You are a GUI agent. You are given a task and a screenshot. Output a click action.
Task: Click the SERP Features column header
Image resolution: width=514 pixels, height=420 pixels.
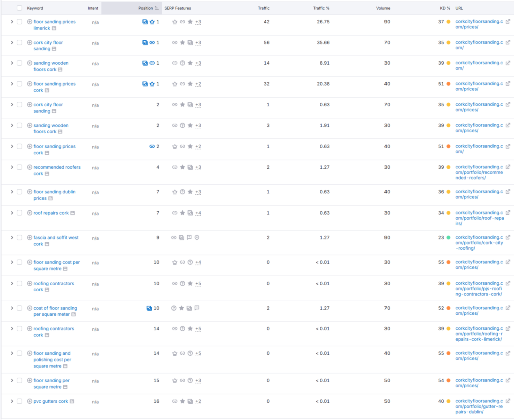(177, 8)
